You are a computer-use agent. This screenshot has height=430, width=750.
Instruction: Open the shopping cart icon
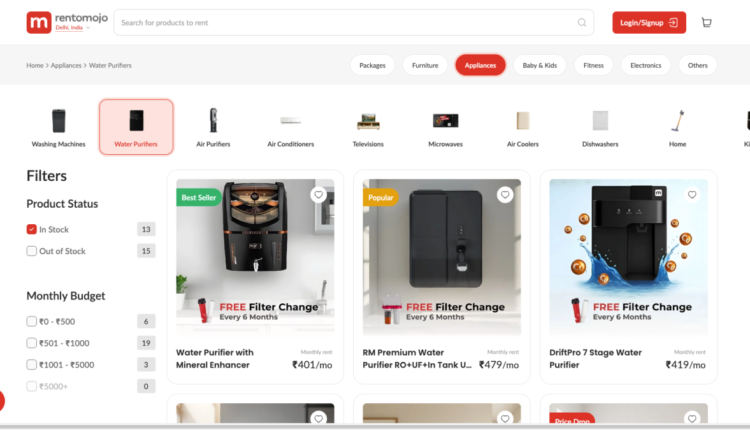[706, 22]
